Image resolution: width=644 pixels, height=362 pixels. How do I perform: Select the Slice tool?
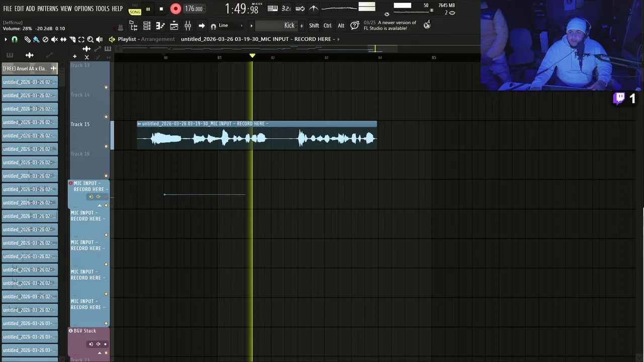pyautogui.click(x=72, y=39)
